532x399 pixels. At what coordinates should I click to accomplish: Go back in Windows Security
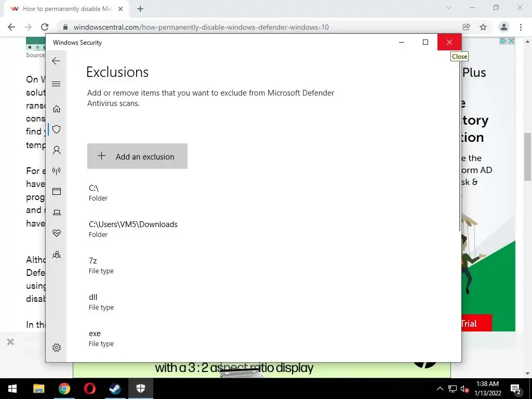coord(56,61)
